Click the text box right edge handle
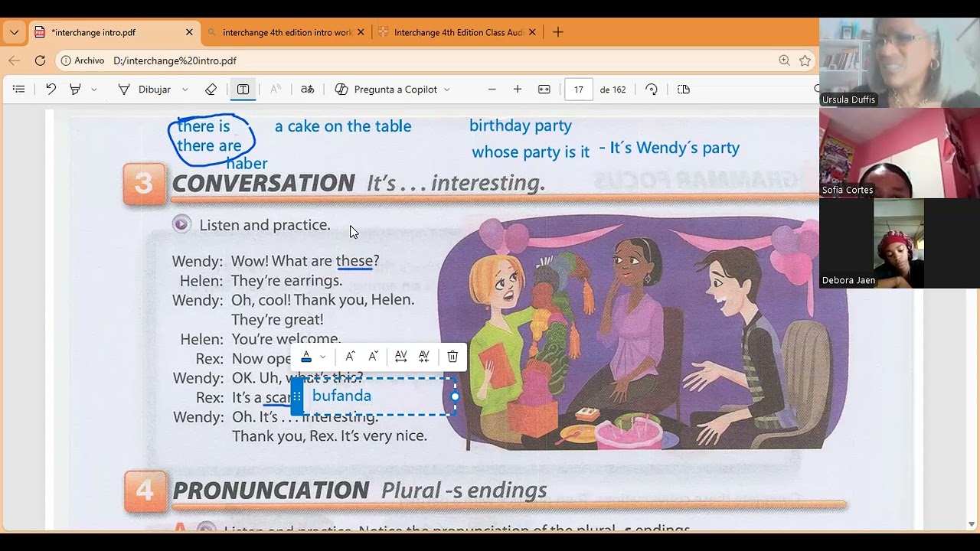Screen dimensions: 980x551 [x=456, y=396]
